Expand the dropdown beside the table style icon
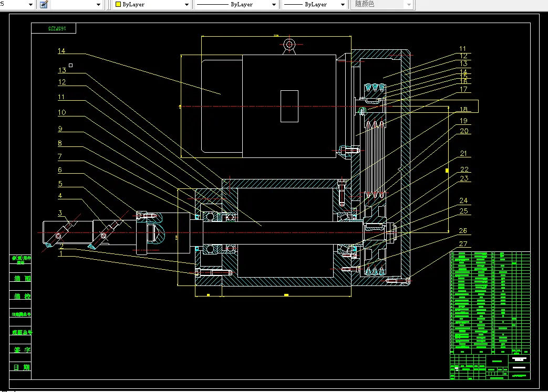 [x=98, y=5]
